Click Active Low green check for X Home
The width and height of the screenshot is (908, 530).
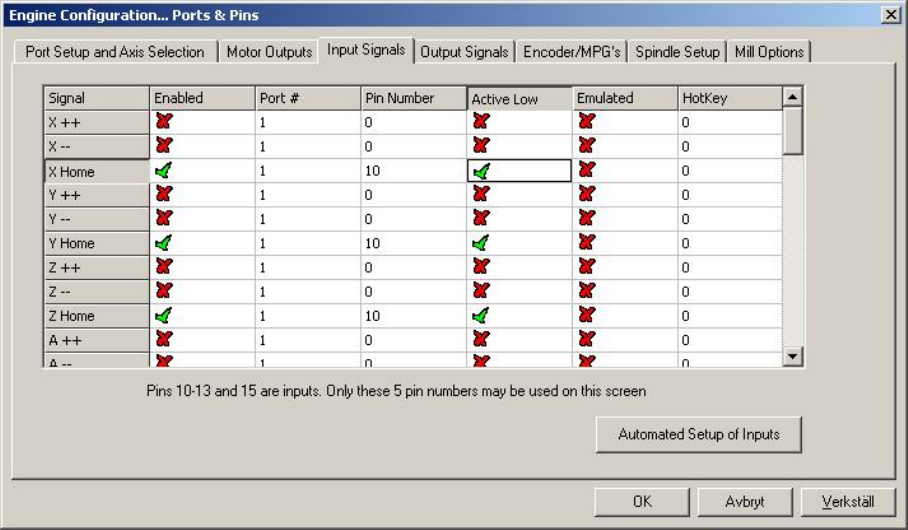(481, 171)
